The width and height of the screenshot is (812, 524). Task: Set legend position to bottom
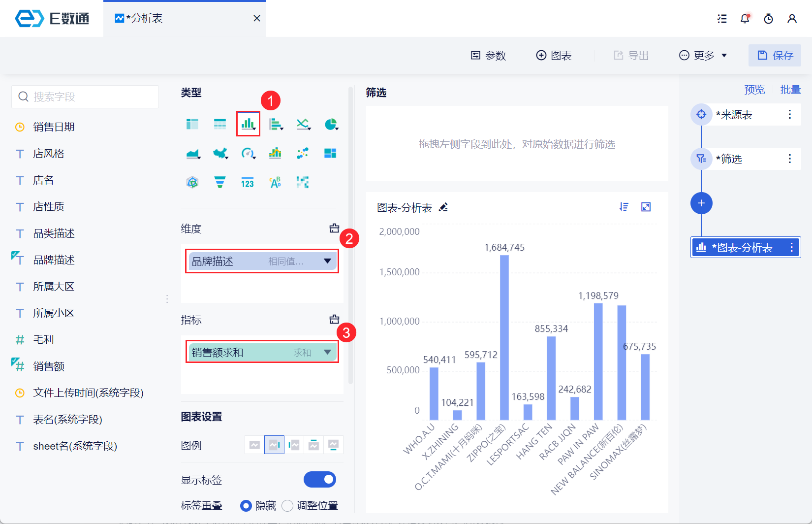[x=333, y=445]
